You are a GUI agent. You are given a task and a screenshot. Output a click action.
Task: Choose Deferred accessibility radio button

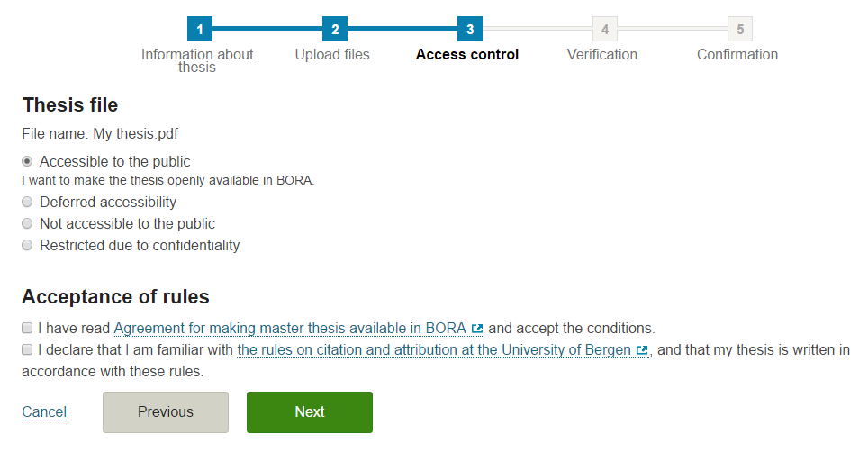27,202
